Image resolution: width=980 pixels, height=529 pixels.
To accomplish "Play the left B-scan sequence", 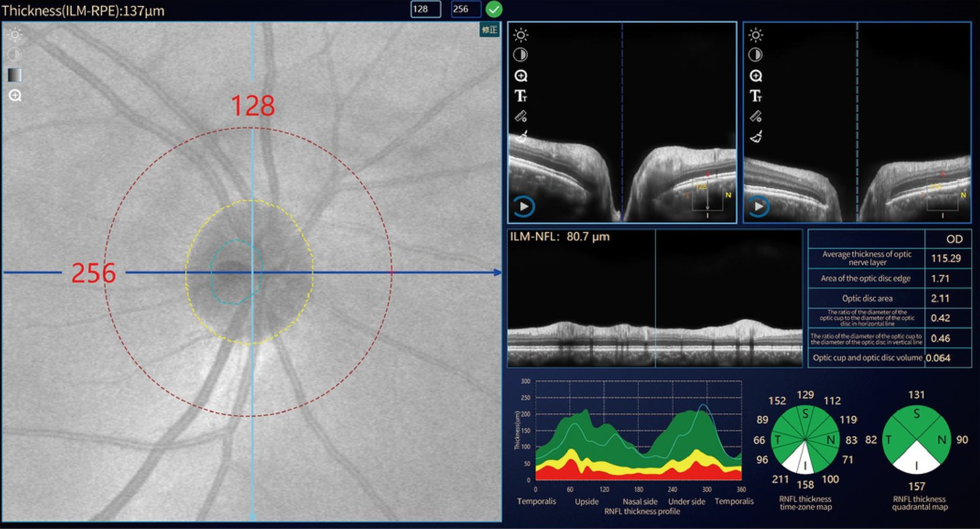I will click(x=524, y=207).
